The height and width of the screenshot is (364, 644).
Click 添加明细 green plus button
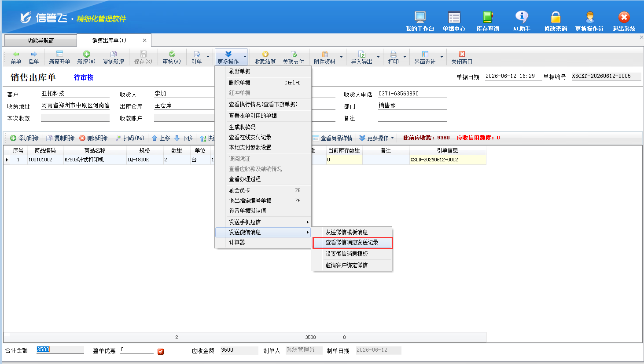(x=25, y=138)
